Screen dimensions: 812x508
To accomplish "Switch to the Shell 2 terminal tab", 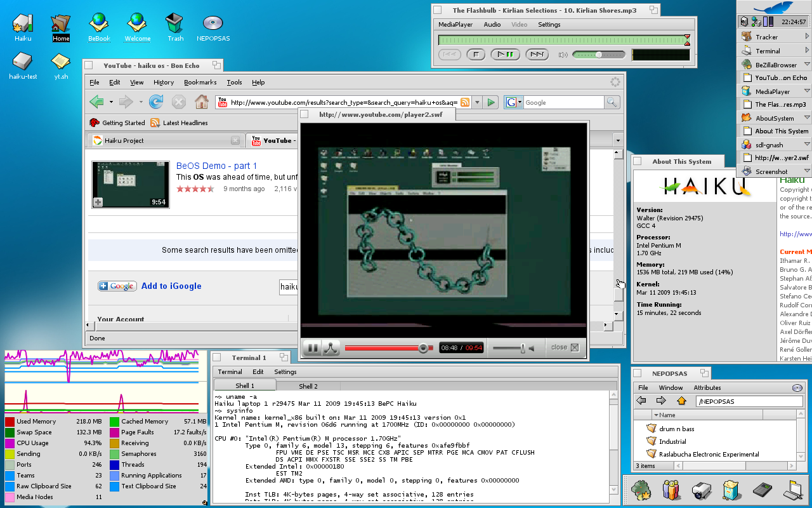I will [308, 385].
